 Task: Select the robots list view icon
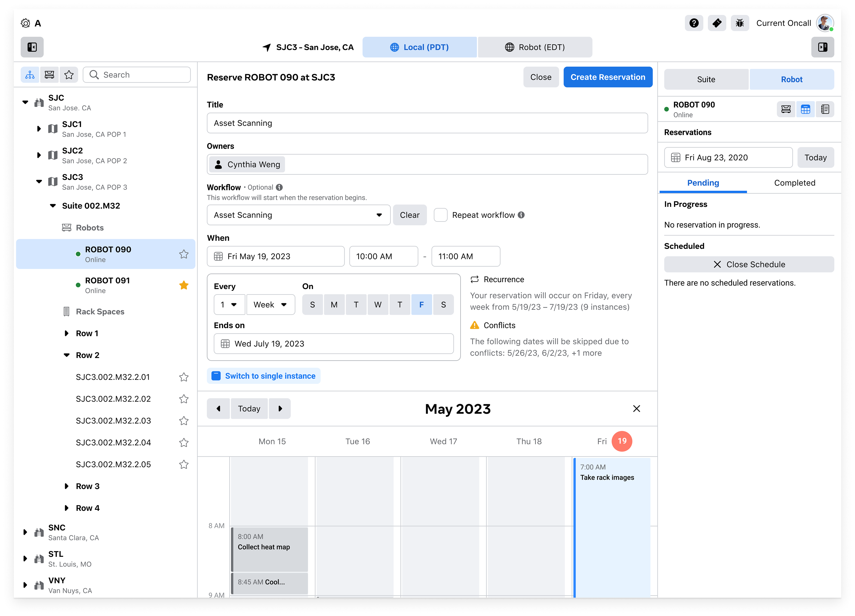[49, 75]
